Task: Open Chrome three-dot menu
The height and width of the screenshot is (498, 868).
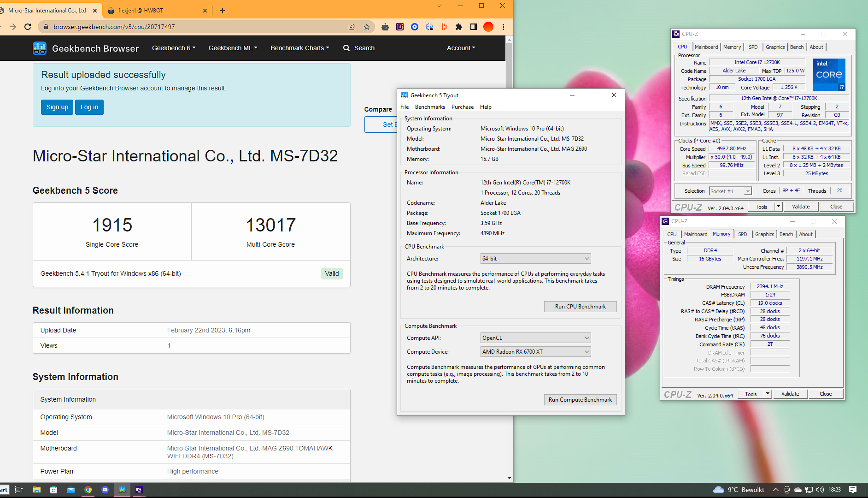Action: pos(503,27)
